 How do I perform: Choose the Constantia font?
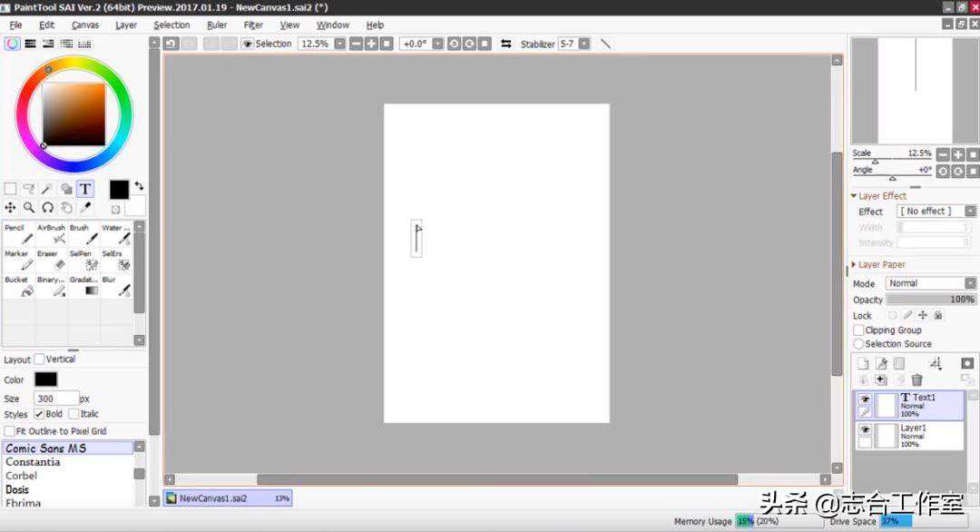click(x=34, y=462)
